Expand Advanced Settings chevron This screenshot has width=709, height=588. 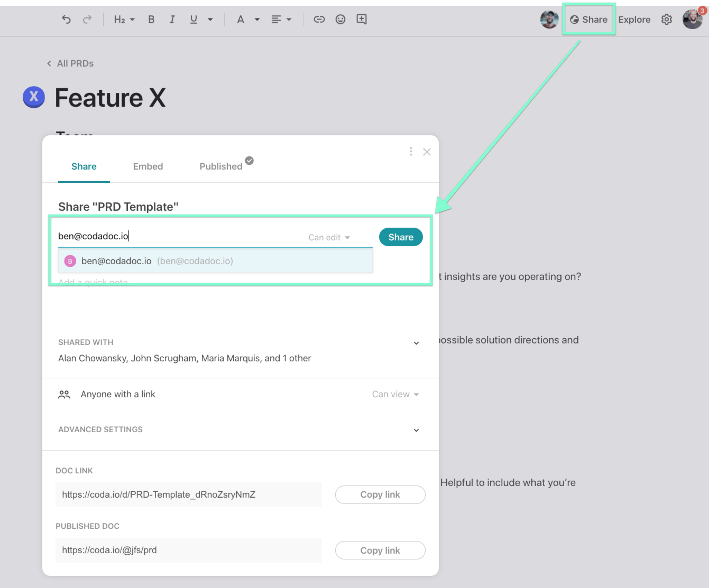point(417,431)
